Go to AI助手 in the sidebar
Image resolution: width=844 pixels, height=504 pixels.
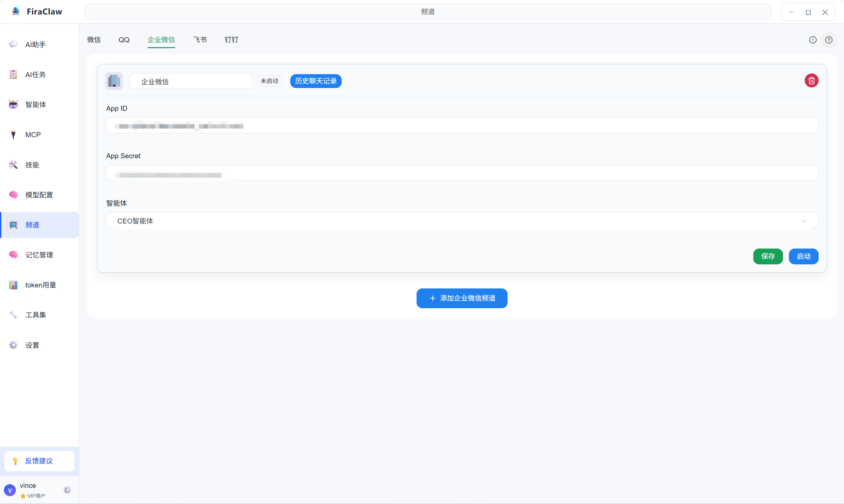tap(40, 44)
